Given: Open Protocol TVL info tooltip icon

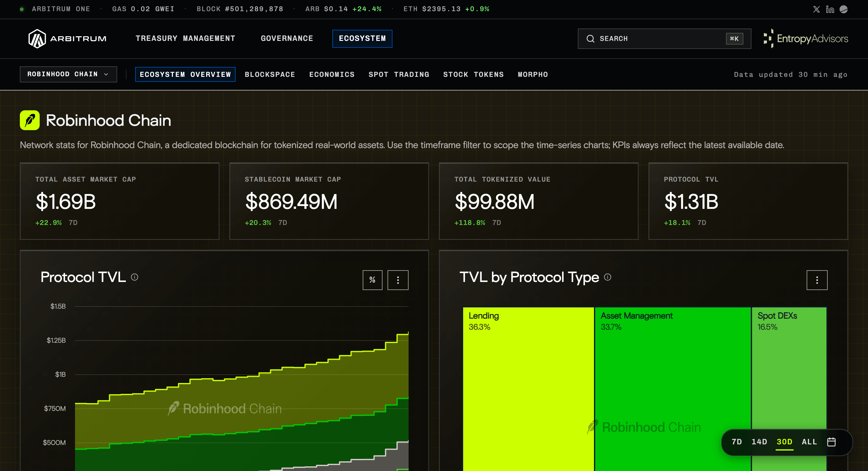Looking at the screenshot, I should (135, 277).
